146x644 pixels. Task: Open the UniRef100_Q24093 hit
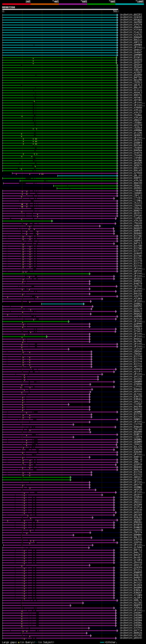(x=131, y=17)
